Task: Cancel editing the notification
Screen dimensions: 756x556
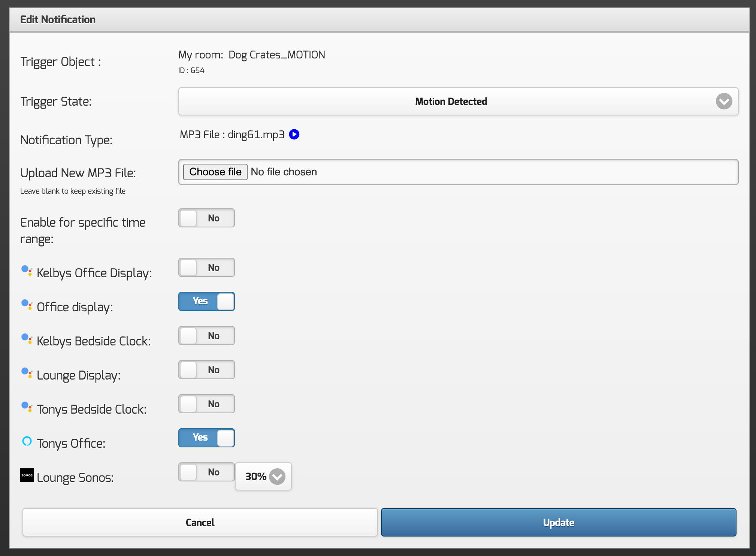Action: tap(200, 522)
